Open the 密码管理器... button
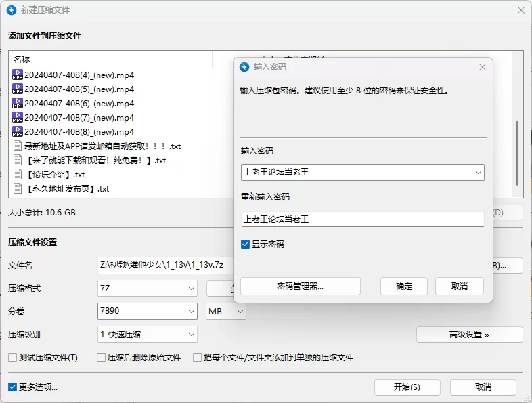The width and height of the screenshot is (532, 403). 300,287
